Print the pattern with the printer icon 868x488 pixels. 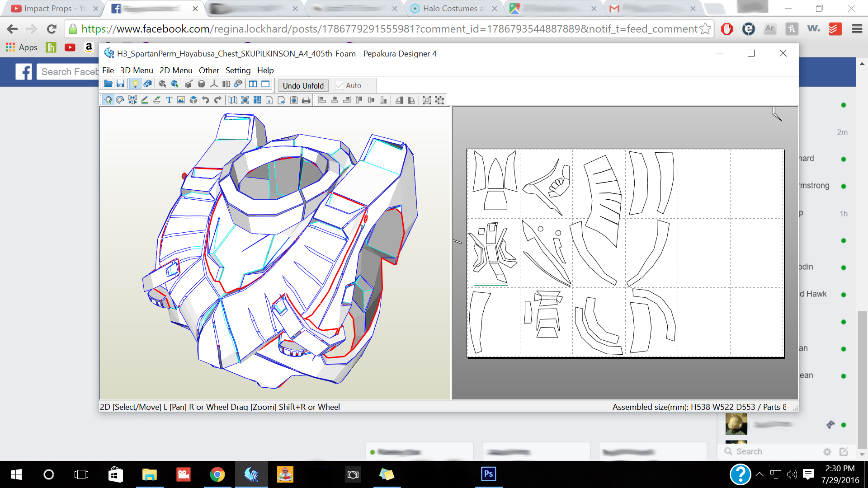tap(306, 100)
